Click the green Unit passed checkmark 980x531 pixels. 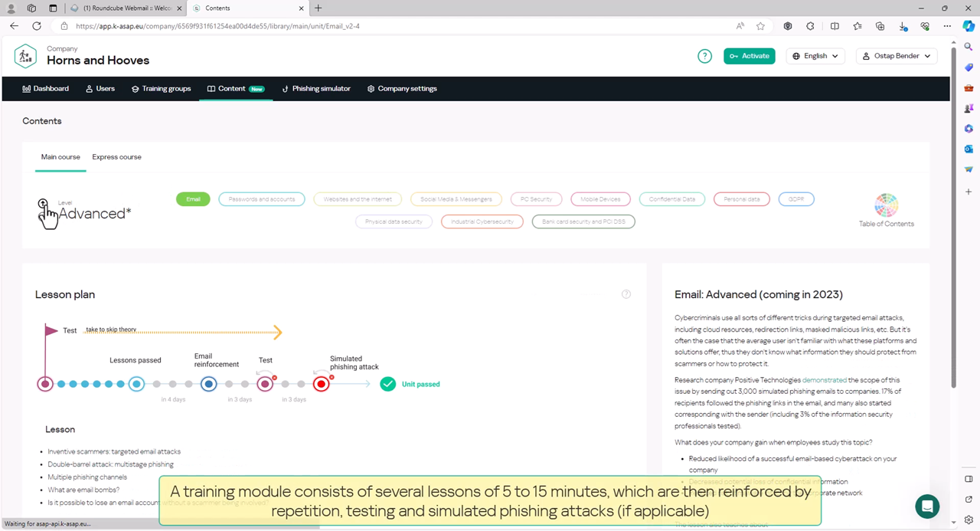pos(388,384)
